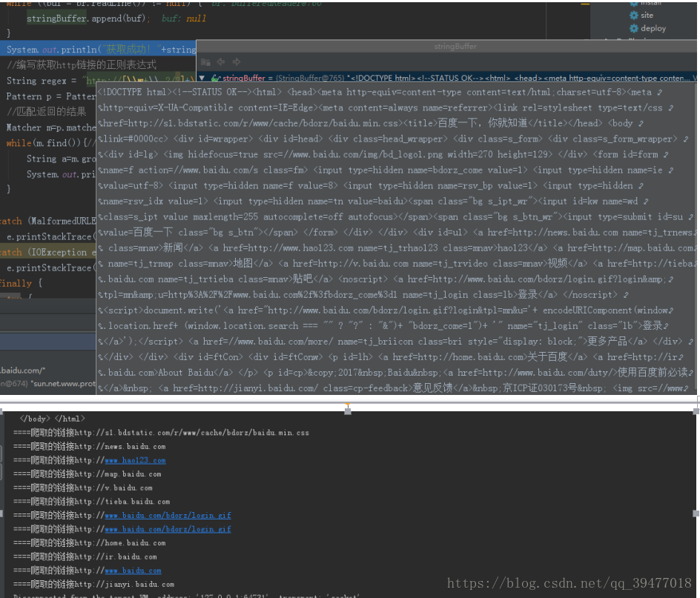Viewport: 700px width, 598px height.
Task: Click the stringBuffer popup title bar
Action: click(x=446, y=47)
